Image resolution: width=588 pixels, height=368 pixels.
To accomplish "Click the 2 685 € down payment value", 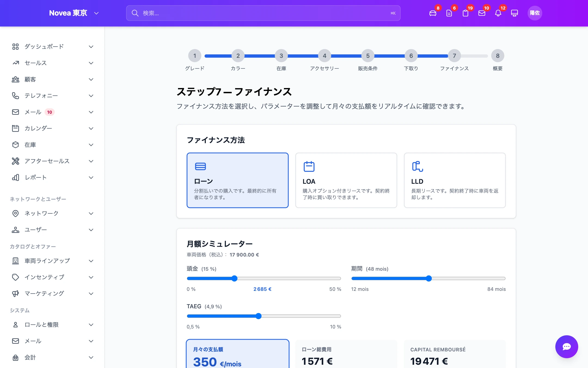I will (262, 289).
